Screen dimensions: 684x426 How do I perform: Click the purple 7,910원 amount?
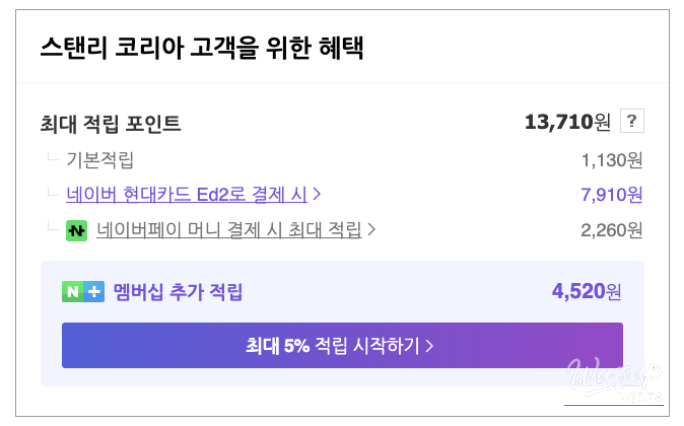(612, 194)
